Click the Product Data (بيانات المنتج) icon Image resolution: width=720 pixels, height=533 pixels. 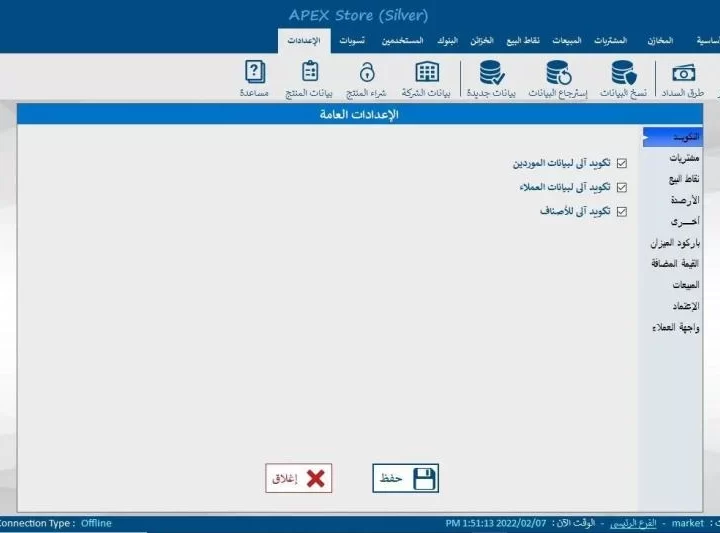pyautogui.click(x=309, y=78)
